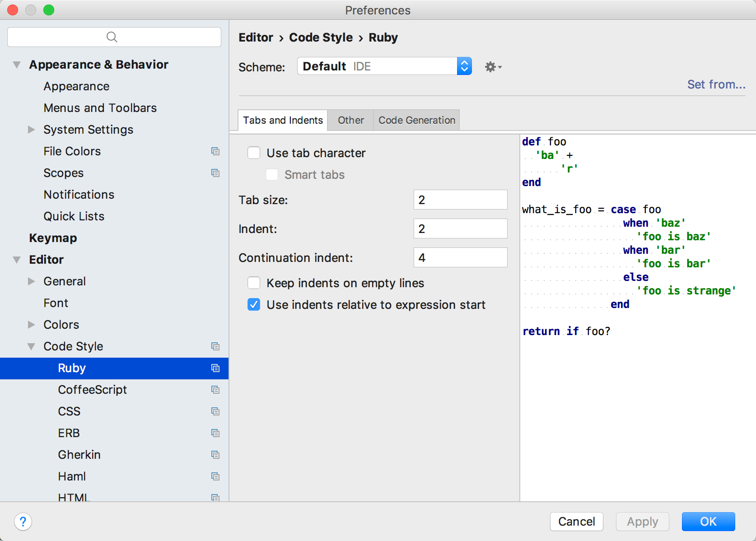
Task: Uncheck Use indents relative to expression start
Action: (x=254, y=305)
